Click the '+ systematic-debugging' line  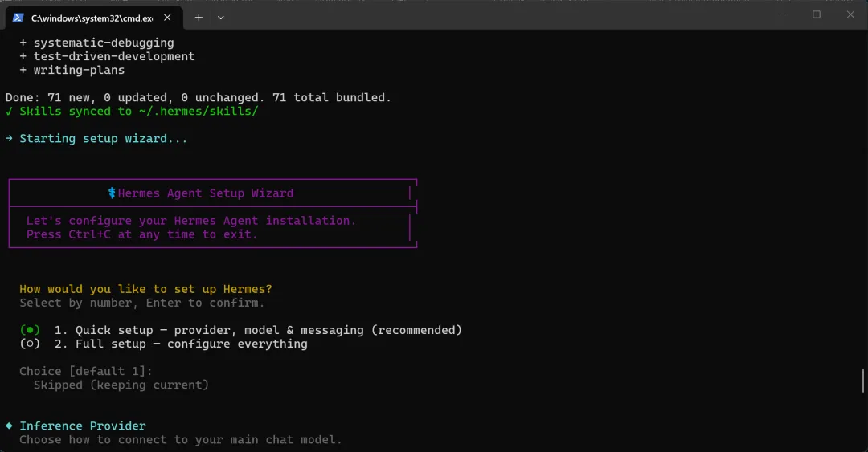97,43
